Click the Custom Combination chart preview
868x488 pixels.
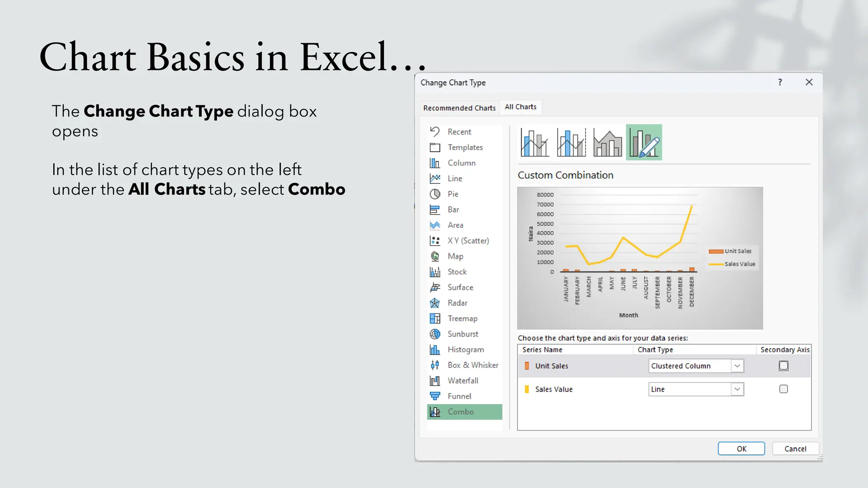point(640,258)
